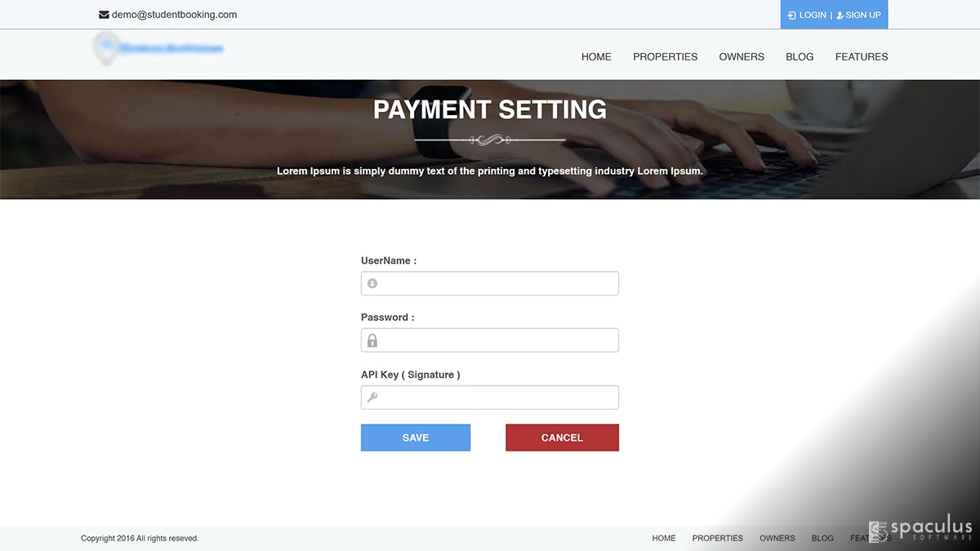
Task: Select FEATURES in the top navigation
Action: click(x=862, y=57)
